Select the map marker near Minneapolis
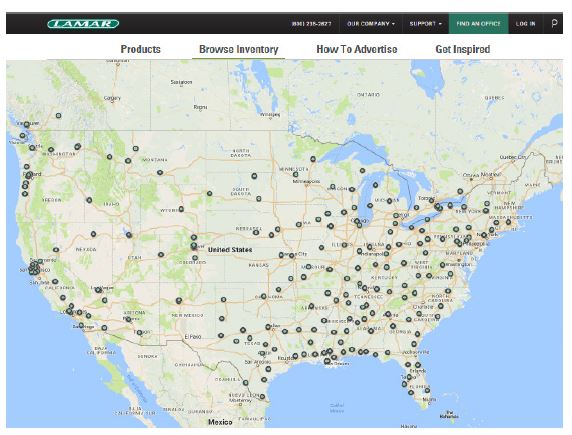Screen dimensions: 572x435 pos(295,174)
